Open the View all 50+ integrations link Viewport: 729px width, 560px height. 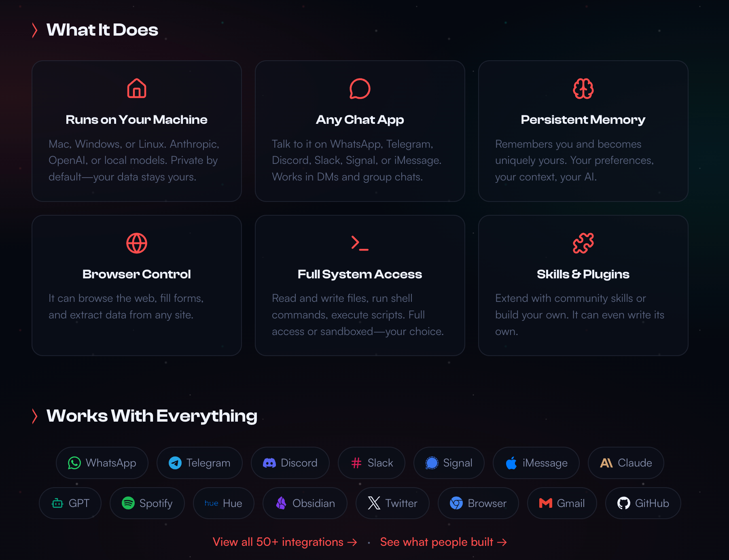tap(285, 542)
